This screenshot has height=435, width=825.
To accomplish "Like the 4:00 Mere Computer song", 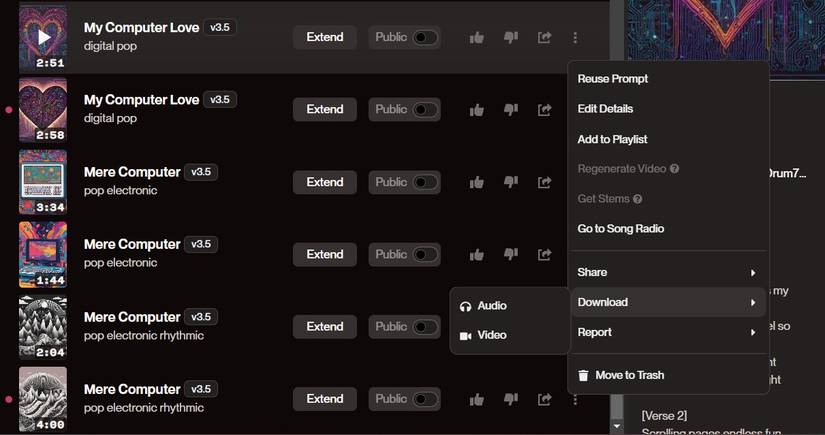I will click(x=477, y=400).
